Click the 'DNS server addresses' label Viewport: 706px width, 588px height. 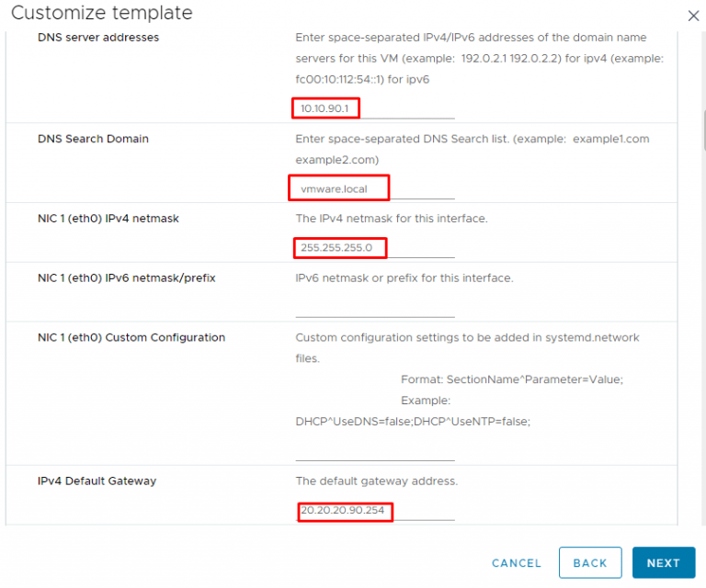click(98, 38)
